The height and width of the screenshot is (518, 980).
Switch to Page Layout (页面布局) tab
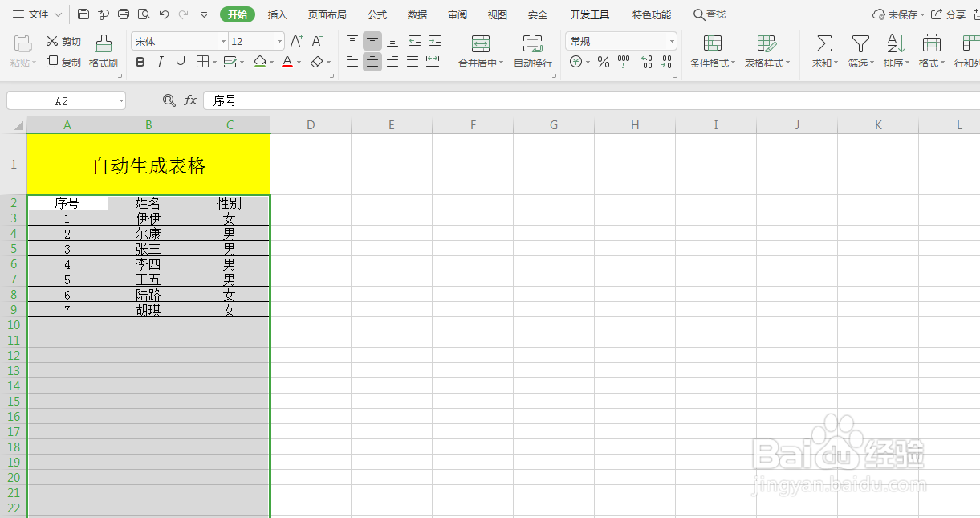327,14
